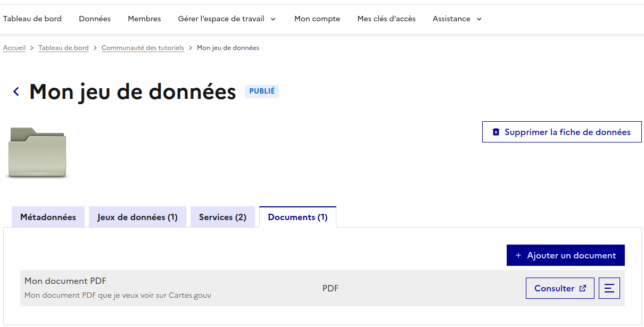Open the Accueil breadcrumb link
The image size is (644, 327).
[14, 47]
